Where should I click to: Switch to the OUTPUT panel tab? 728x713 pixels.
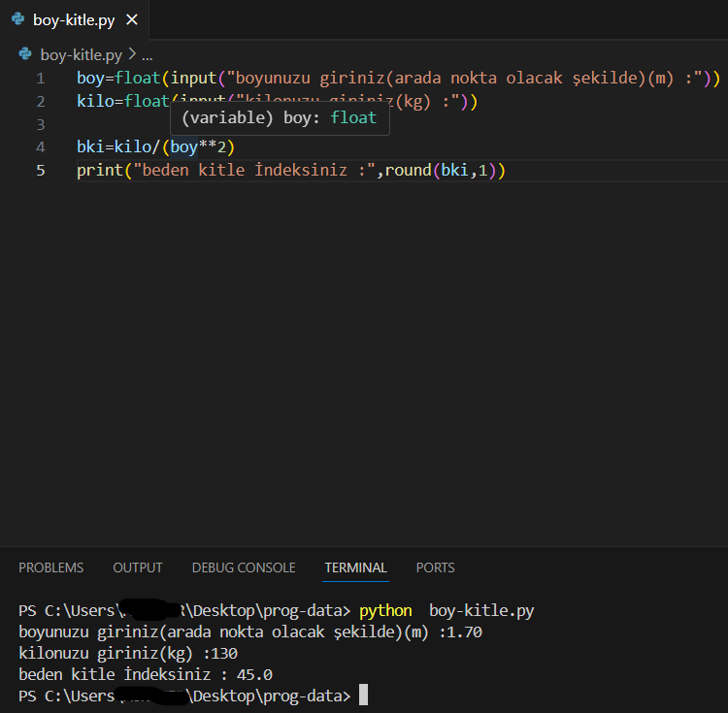coord(138,567)
